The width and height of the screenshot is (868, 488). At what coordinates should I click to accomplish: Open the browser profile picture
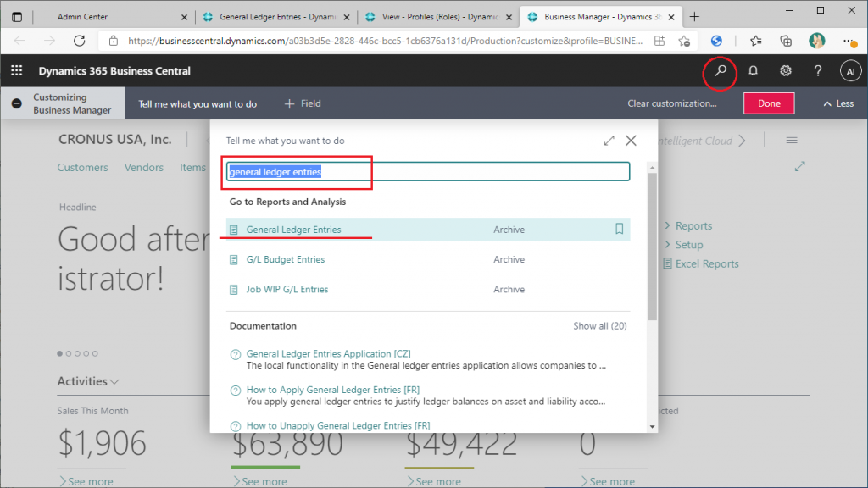[816, 41]
